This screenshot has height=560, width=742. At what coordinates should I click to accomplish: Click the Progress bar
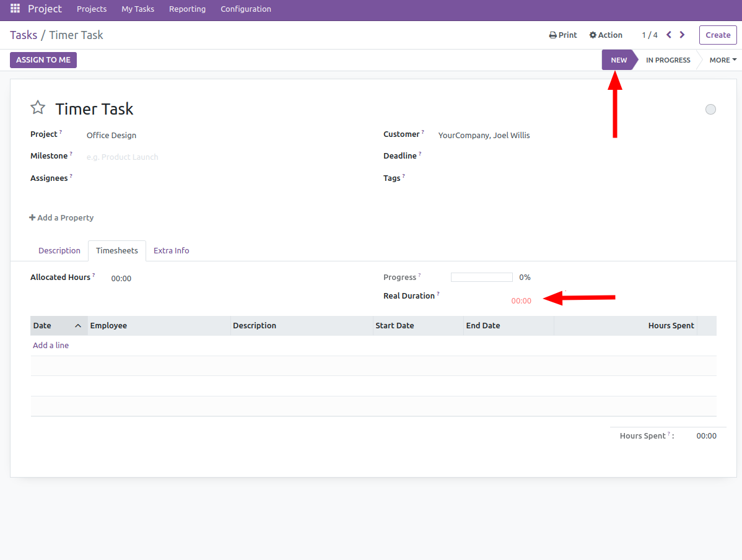481,278
